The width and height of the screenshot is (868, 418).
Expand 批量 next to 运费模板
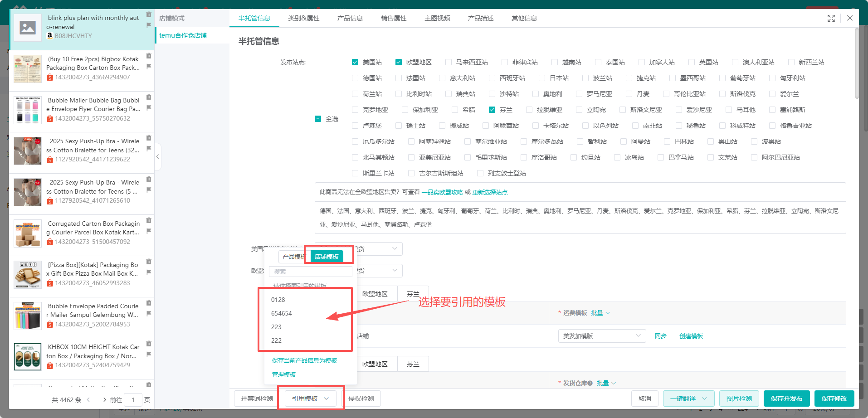(600, 313)
